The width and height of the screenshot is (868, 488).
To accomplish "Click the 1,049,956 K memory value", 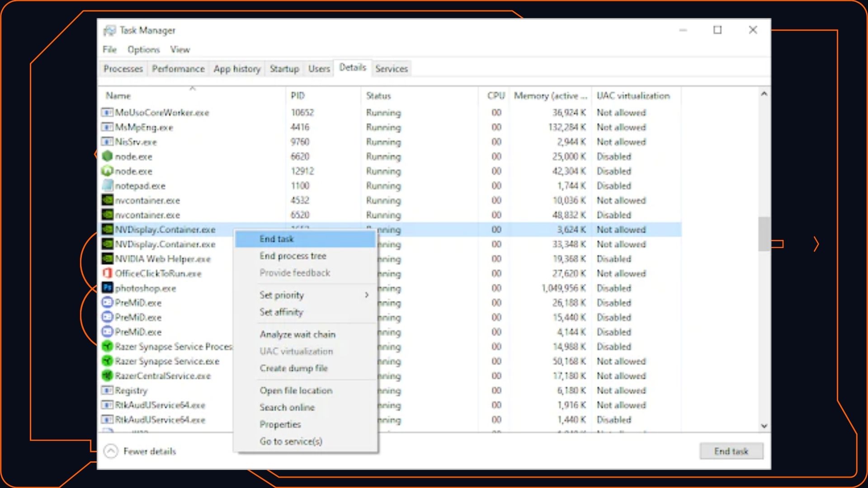I will click(x=564, y=288).
